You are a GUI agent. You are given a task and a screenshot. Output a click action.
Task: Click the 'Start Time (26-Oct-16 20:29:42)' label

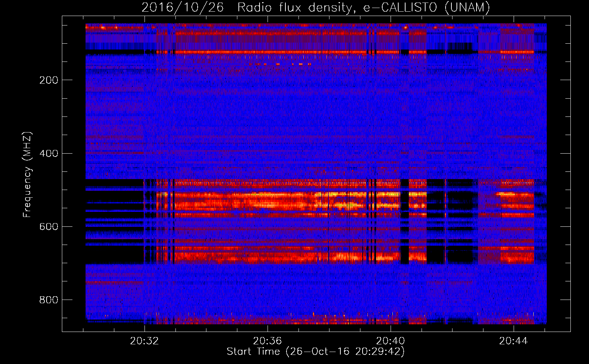(316, 352)
